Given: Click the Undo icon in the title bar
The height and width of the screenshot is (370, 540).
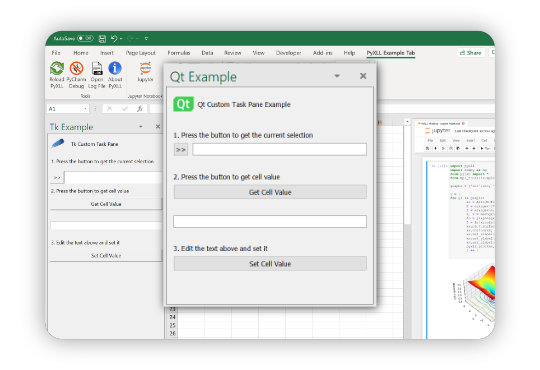Looking at the screenshot, I should pos(114,39).
